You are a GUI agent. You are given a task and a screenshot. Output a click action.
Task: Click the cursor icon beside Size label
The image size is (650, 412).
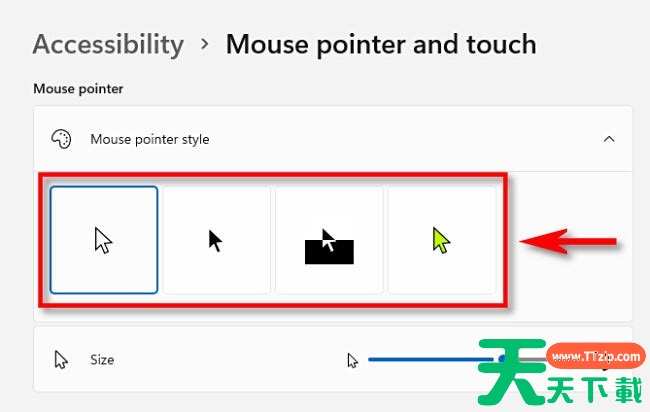[x=61, y=360]
